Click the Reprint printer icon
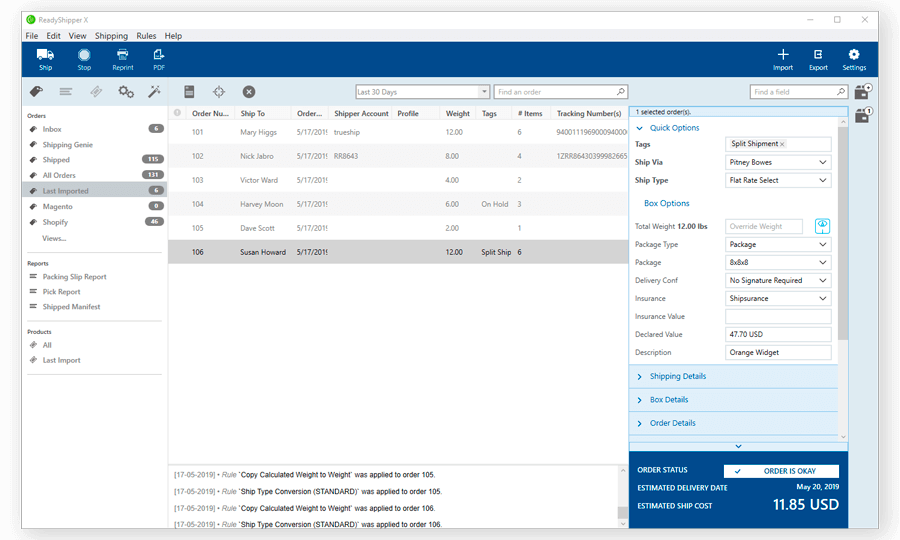 [x=122, y=55]
